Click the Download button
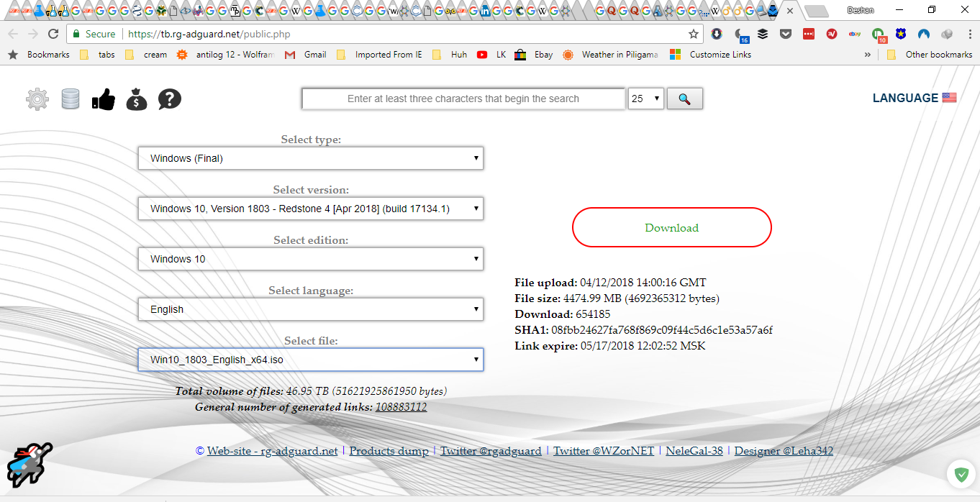The image size is (980, 502). pyautogui.click(x=672, y=227)
